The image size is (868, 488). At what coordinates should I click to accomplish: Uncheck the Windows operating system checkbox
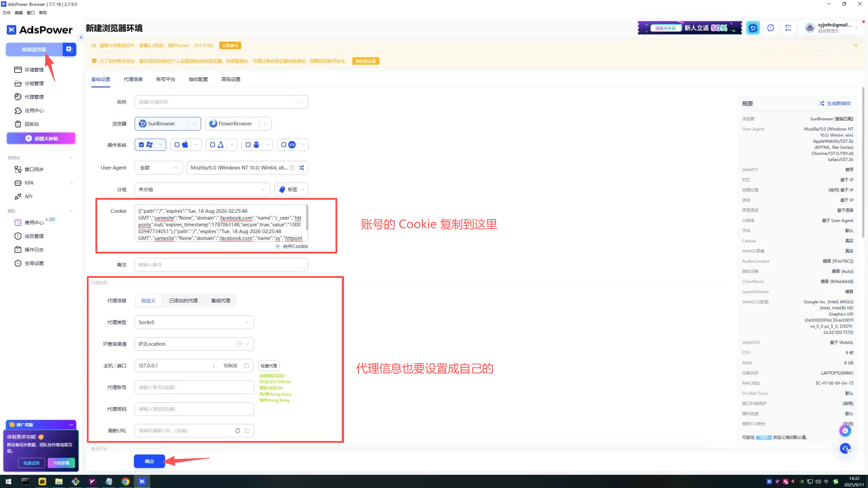pyautogui.click(x=142, y=145)
